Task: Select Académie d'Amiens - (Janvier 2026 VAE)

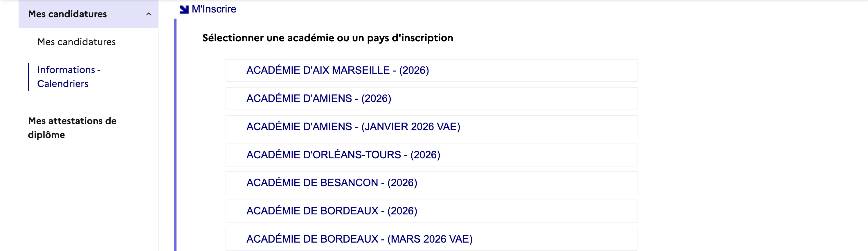Action: tap(353, 126)
